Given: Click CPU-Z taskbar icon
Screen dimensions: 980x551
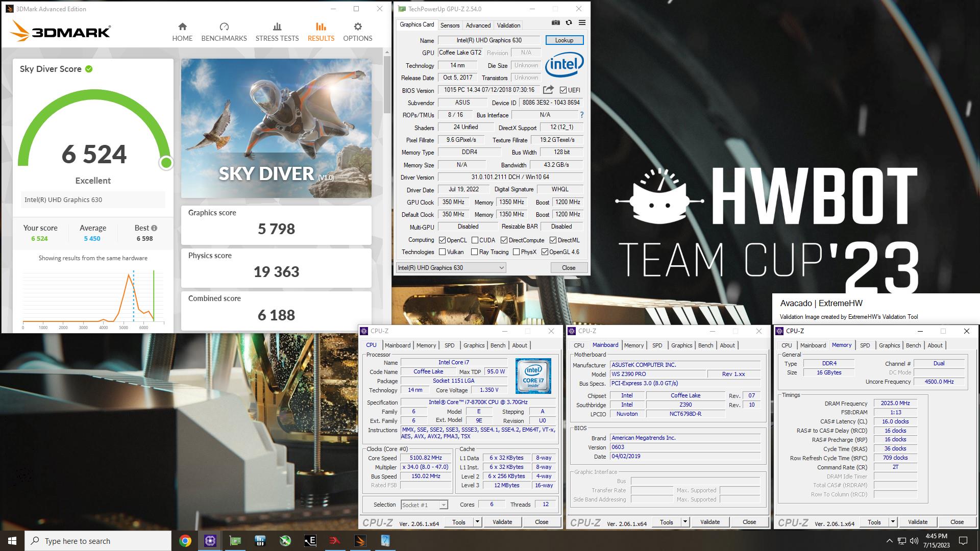Looking at the screenshot, I should [210, 541].
